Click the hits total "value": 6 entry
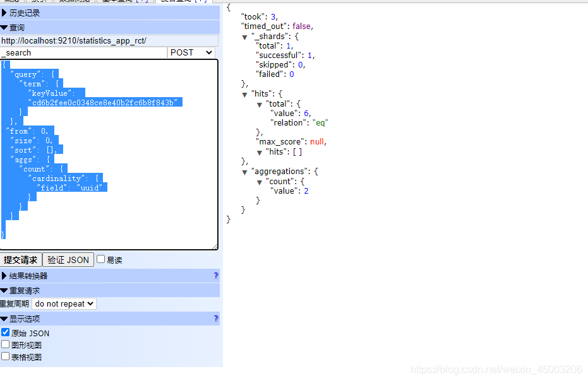The width and height of the screenshot is (588, 381). [x=291, y=114]
